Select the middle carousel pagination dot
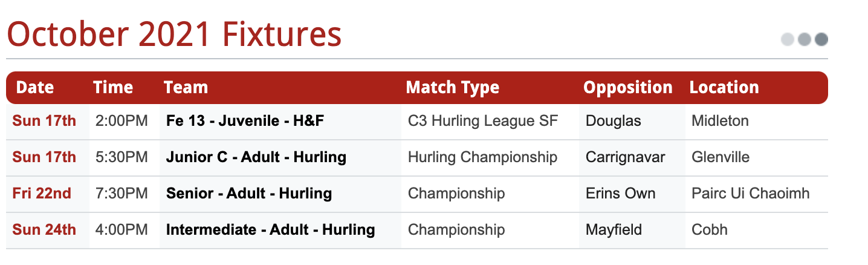Image resolution: width=868 pixels, height=265 pixels. coord(804,39)
